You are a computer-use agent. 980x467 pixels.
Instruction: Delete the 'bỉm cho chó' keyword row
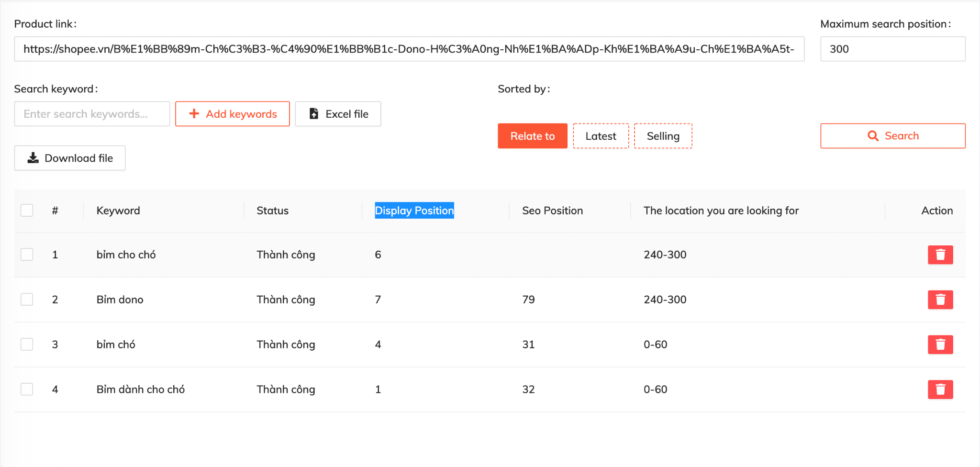point(940,255)
